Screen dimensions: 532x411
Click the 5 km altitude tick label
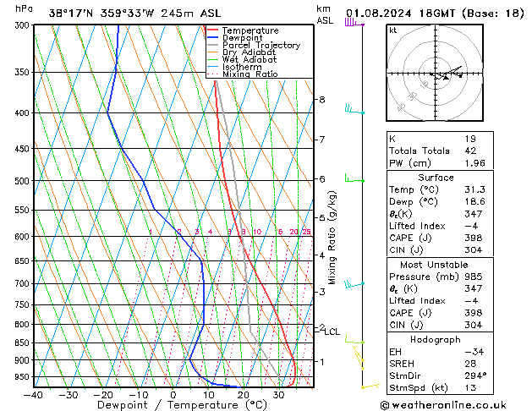[x=322, y=217]
